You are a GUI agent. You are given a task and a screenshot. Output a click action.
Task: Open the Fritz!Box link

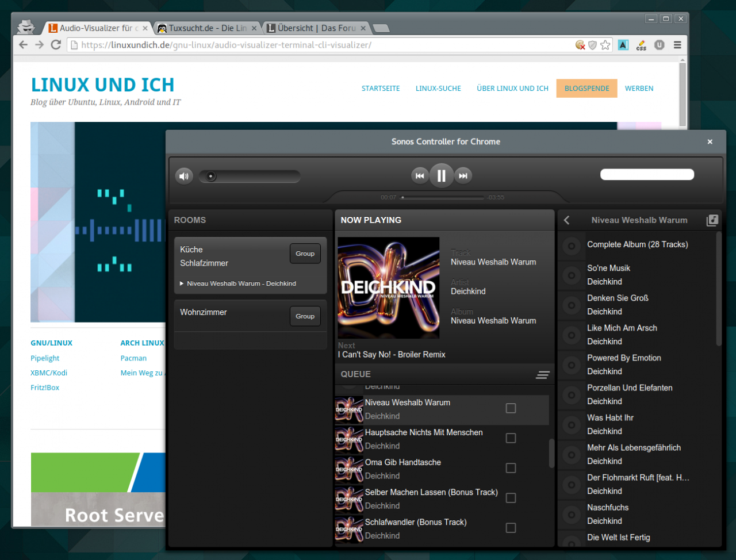[45, 388]
